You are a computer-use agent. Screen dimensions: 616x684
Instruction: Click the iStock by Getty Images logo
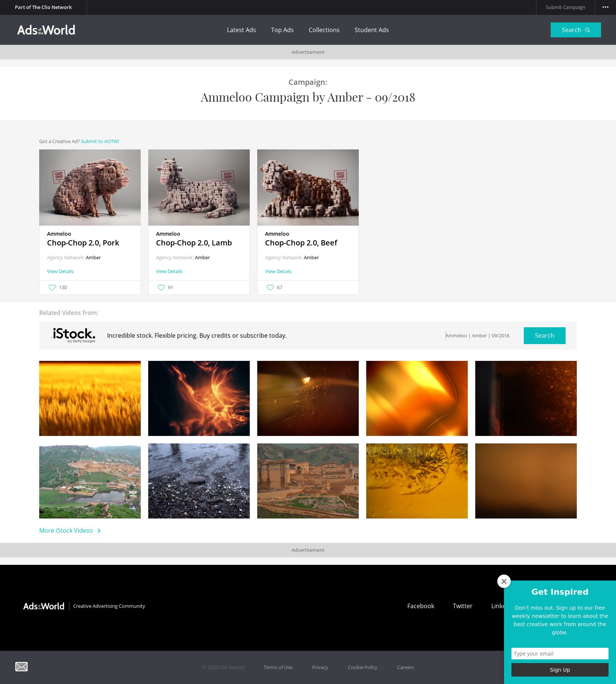74,335
